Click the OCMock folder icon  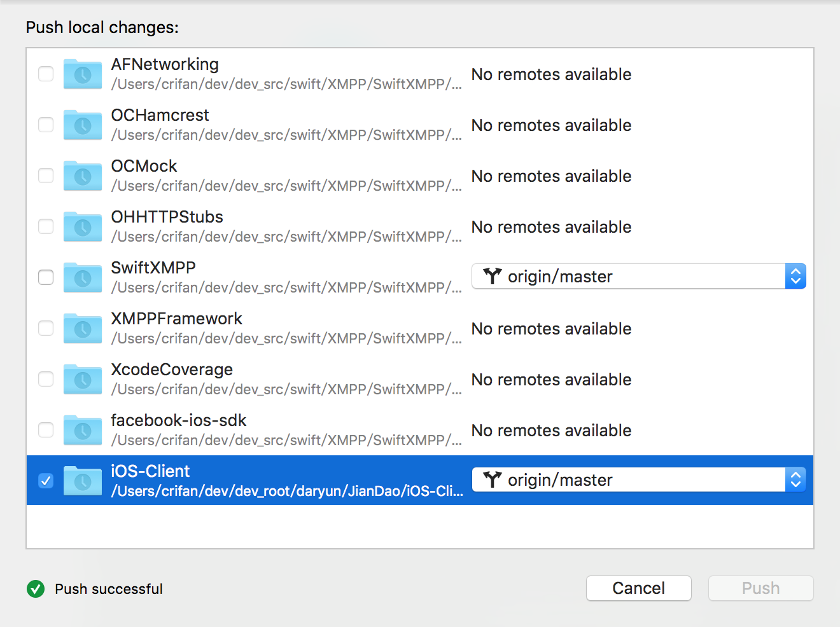tap(83, 176)
